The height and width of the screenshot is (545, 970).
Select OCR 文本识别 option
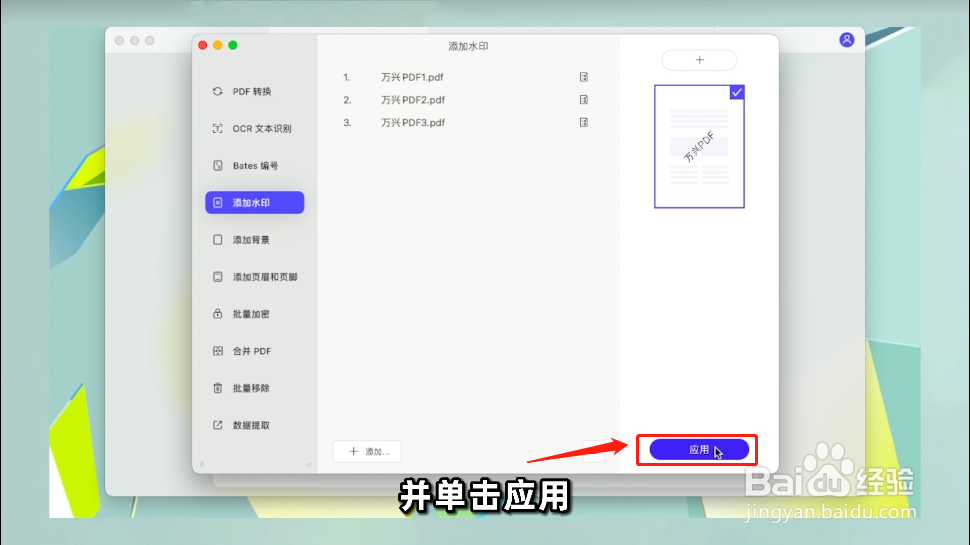(254, 129)
